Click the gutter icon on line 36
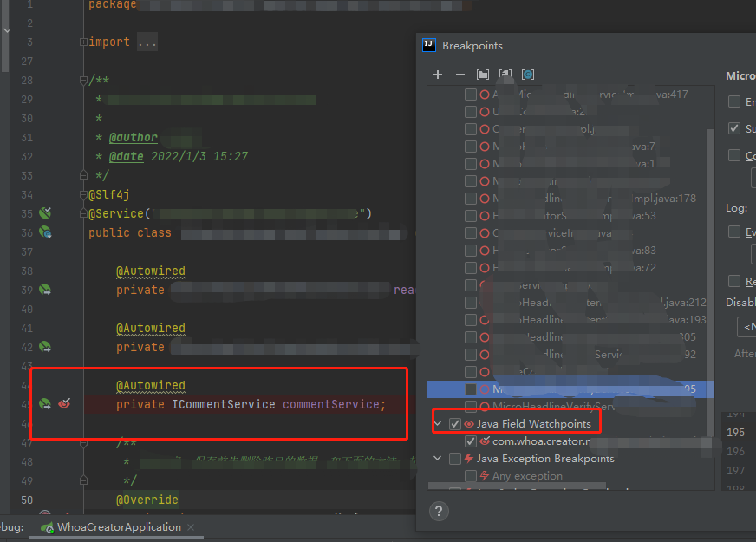 point(45,232)
